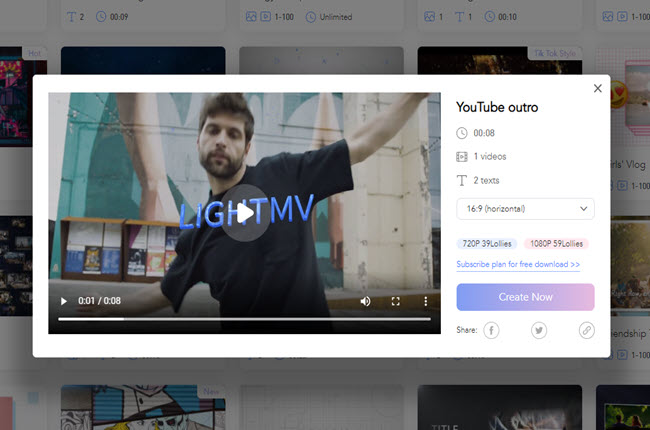
Task: Enter fullscreen mode in the video player
Action: point(395,301)
